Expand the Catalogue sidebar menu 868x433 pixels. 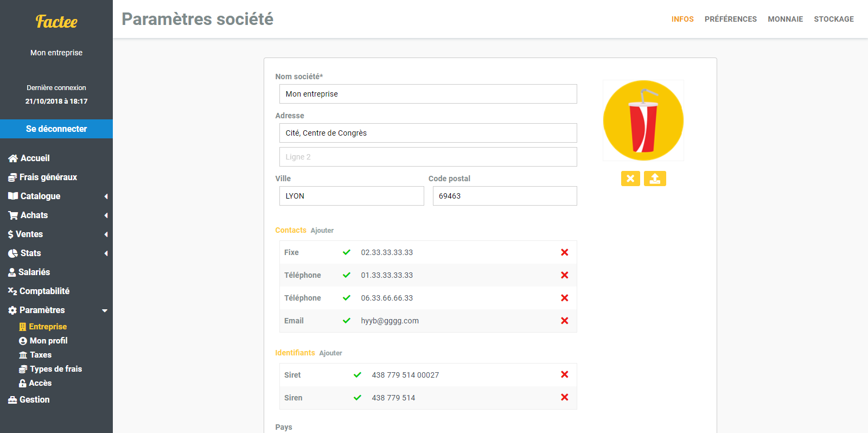click(x=40, y=196)
